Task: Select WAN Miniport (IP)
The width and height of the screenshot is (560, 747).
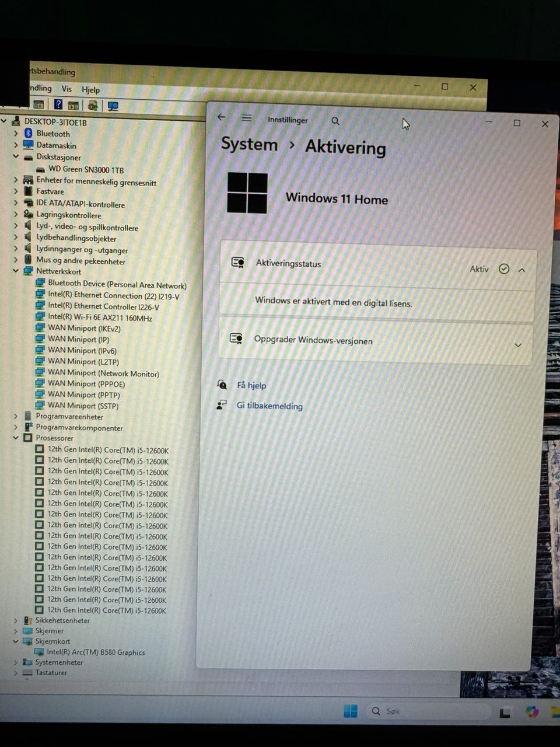Action: 78,339
